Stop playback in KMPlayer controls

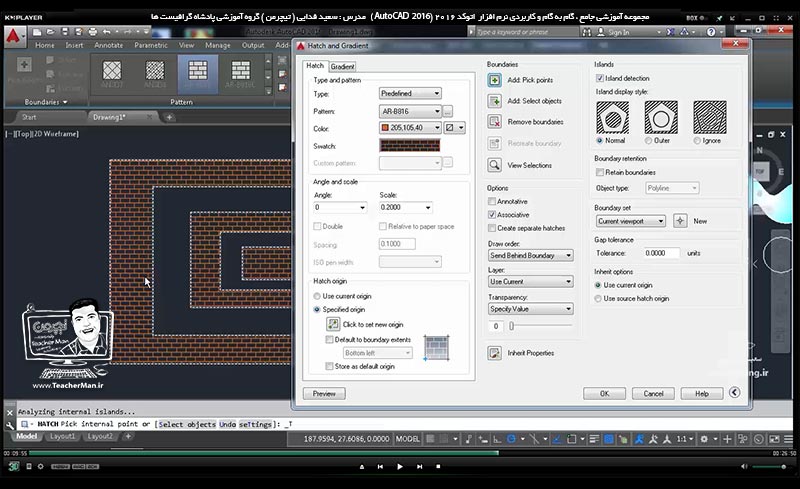(x=438, y=467)
